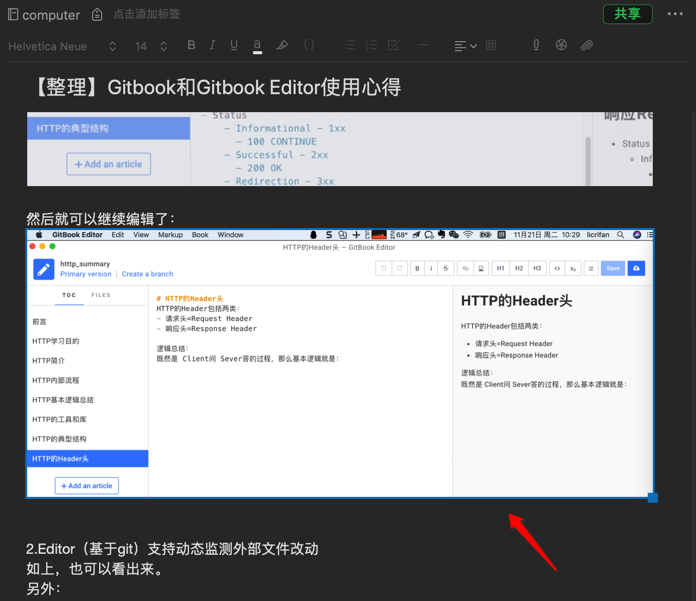The height and width of the screenshot is (601, 696).
Task: Attach a file with the paperclip icon
Action: (x=587, y=45)
